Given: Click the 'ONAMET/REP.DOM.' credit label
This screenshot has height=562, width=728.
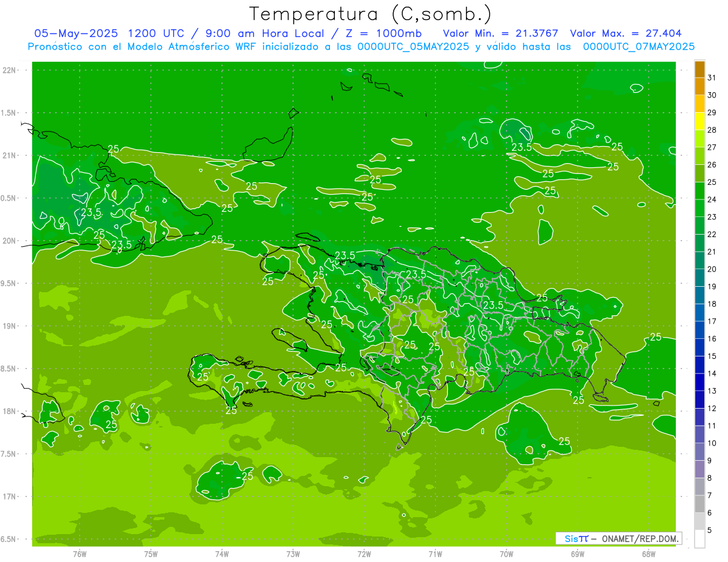Looking at the screenshot, I should (641, 538).
